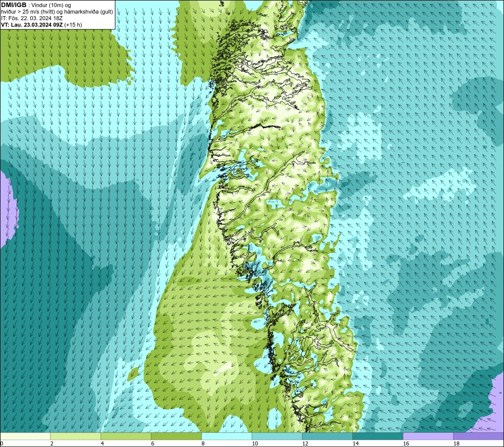Click the teal 12–14 m/s legend swatch
This screenshot has height=447, width=504.
[x=327, y=436]
